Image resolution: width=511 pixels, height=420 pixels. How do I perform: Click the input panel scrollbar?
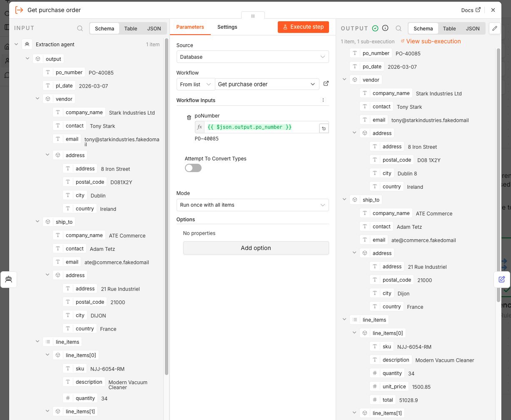coord(167,206)
